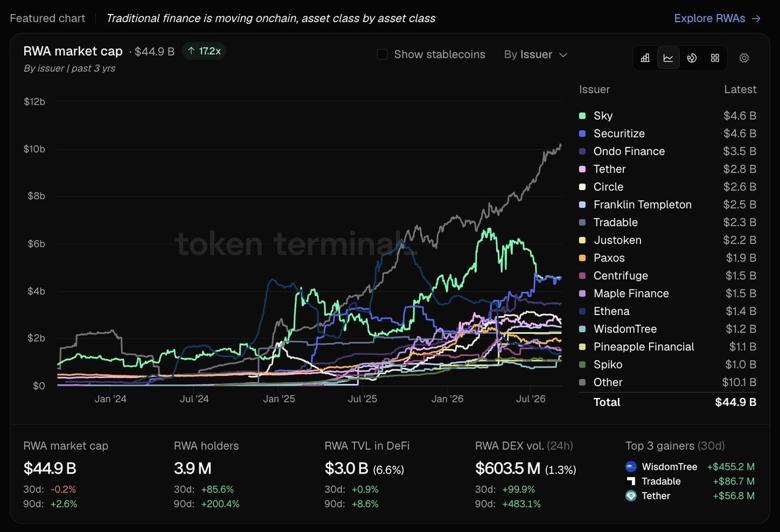
Task: Click the Tether logo in Top 3 gainers
Action: point(631,496)
